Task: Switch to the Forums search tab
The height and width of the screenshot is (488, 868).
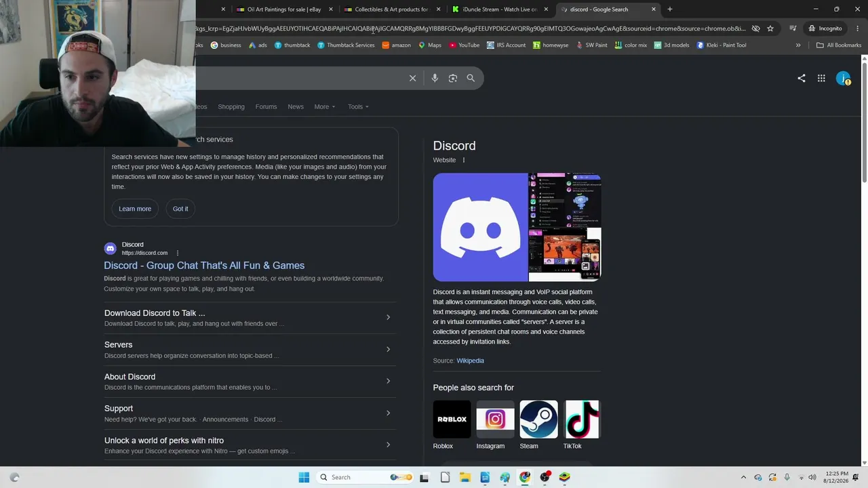Action: [x=266, y=106]
